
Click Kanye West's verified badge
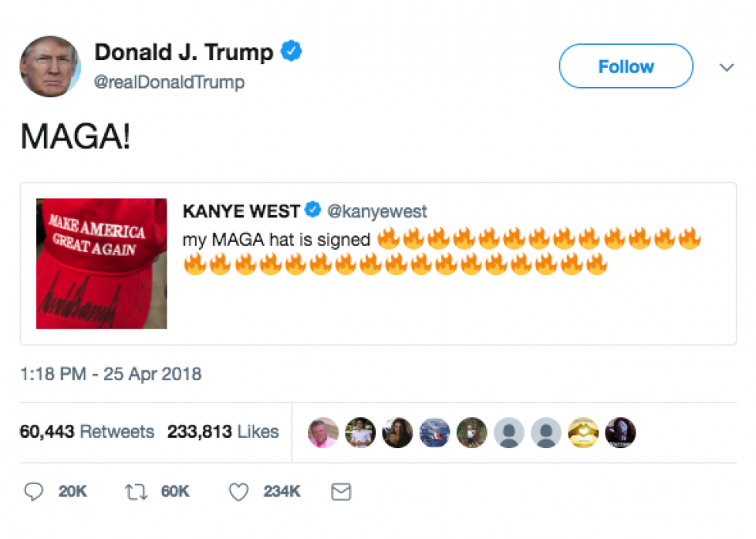313,210
